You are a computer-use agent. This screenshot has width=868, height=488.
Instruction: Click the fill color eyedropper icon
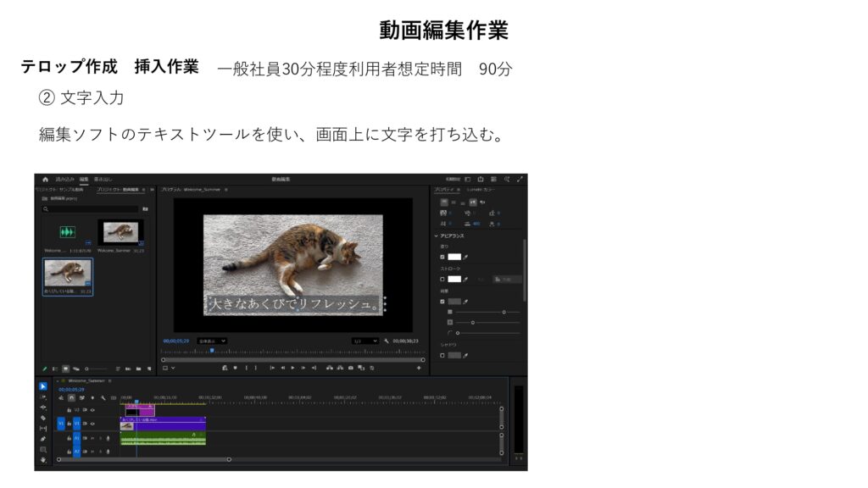coord(465,257)
